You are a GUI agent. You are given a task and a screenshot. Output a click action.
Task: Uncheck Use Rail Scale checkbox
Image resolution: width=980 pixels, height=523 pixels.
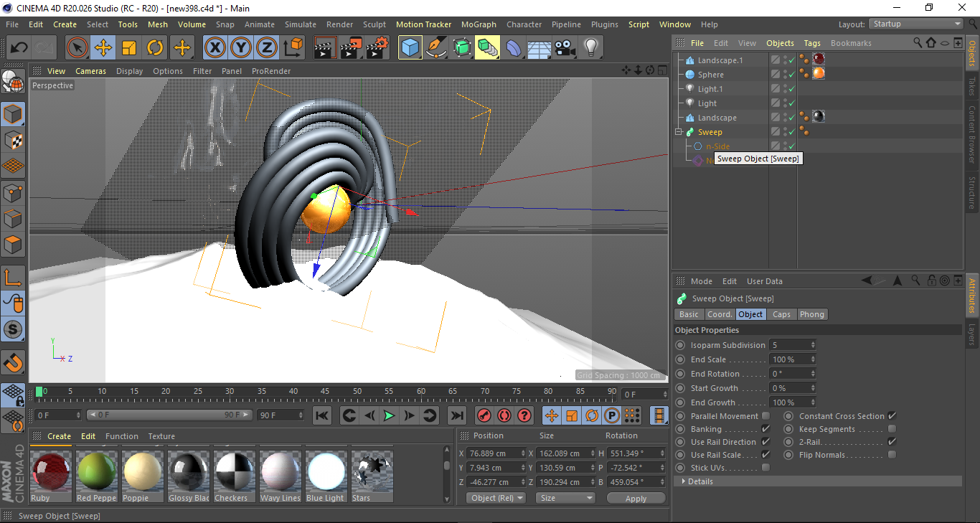tap(765, 455)
